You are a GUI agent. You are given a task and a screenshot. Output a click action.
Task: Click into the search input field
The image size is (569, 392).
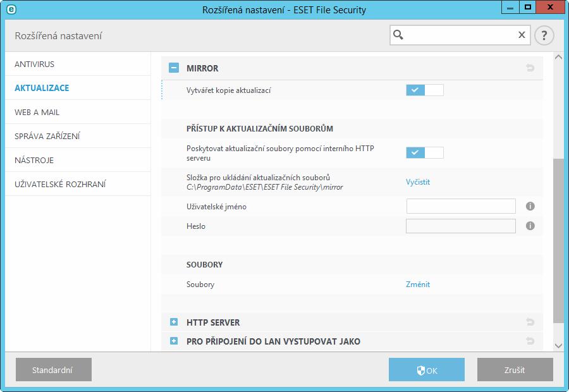[x=460, y=35]
